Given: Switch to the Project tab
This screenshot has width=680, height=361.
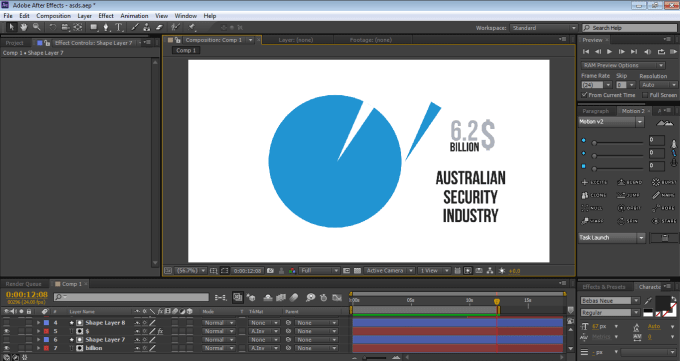Looking at the screenshot, I should [x=14, y=43].
